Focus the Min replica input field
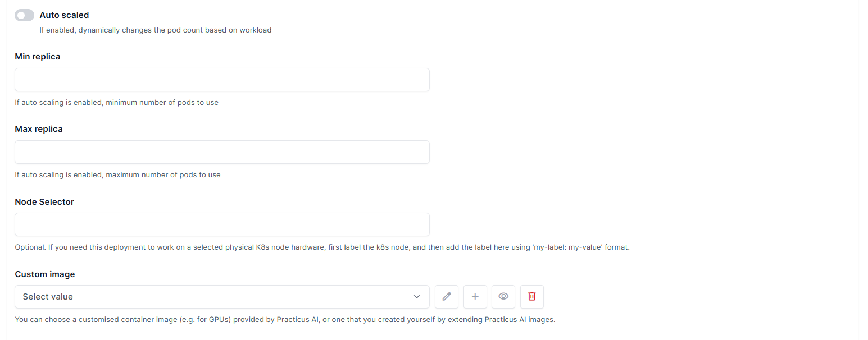The height and width of the screenshot is (340, 868). 222,80
